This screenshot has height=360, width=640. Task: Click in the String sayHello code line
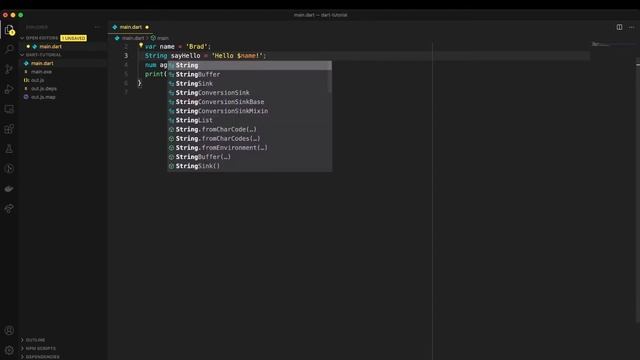pyautogui.click(x=205, y=56)
